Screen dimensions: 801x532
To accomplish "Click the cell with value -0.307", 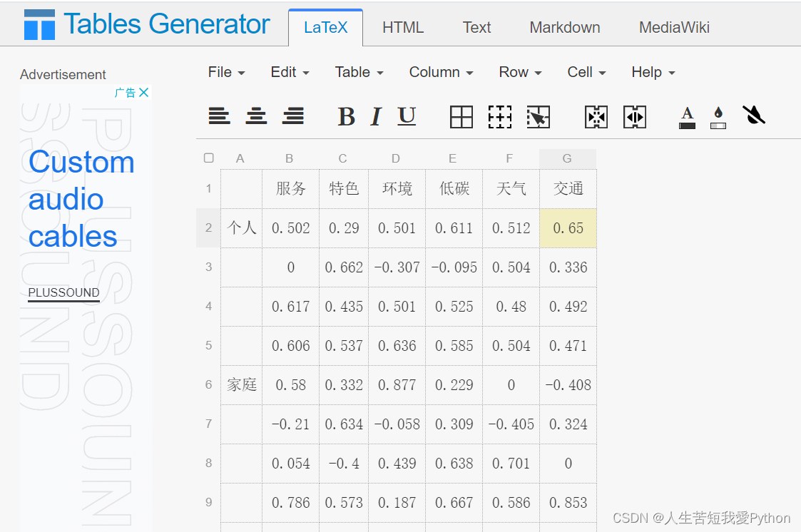I will tap(397, 267).
